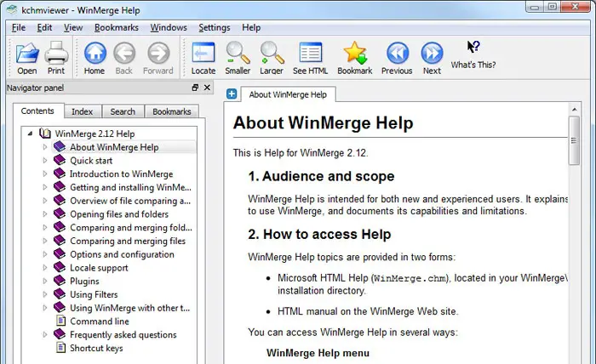This screenshot has height=364, width=596.
Task: Select Shortcut keys topic text
Action: [x=96, y=348]
